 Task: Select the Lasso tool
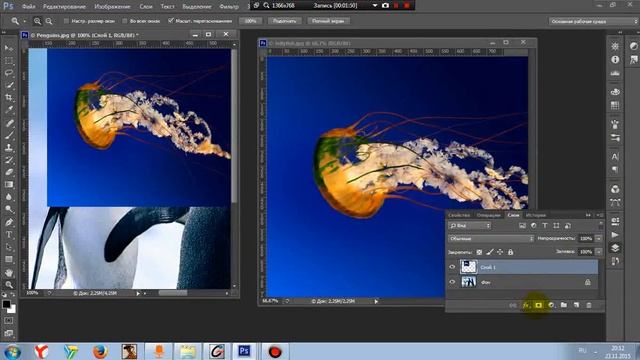click(x=9, y=73)
